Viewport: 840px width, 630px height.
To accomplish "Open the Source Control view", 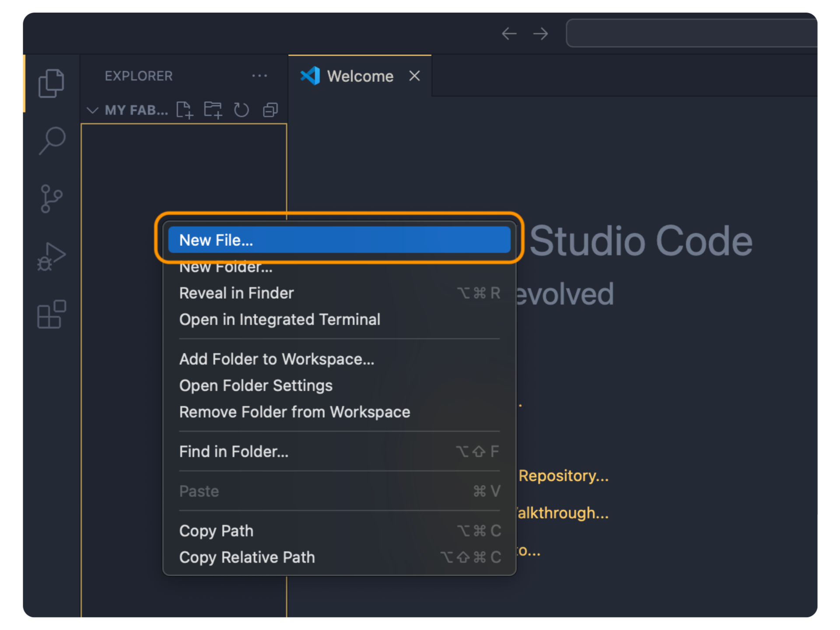I will point(51,199).
